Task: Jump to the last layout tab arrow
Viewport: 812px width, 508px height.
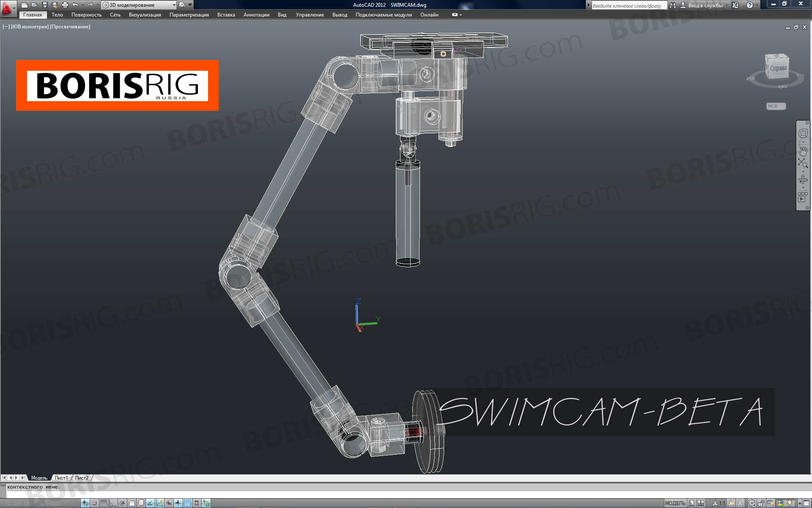Action: tap(23, 478)
